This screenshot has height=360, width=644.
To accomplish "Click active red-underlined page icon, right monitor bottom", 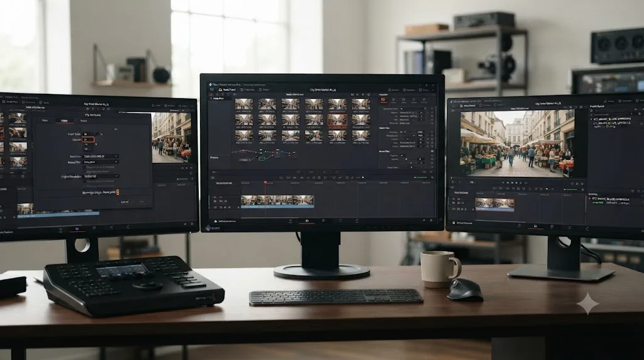I will (535, 227).
